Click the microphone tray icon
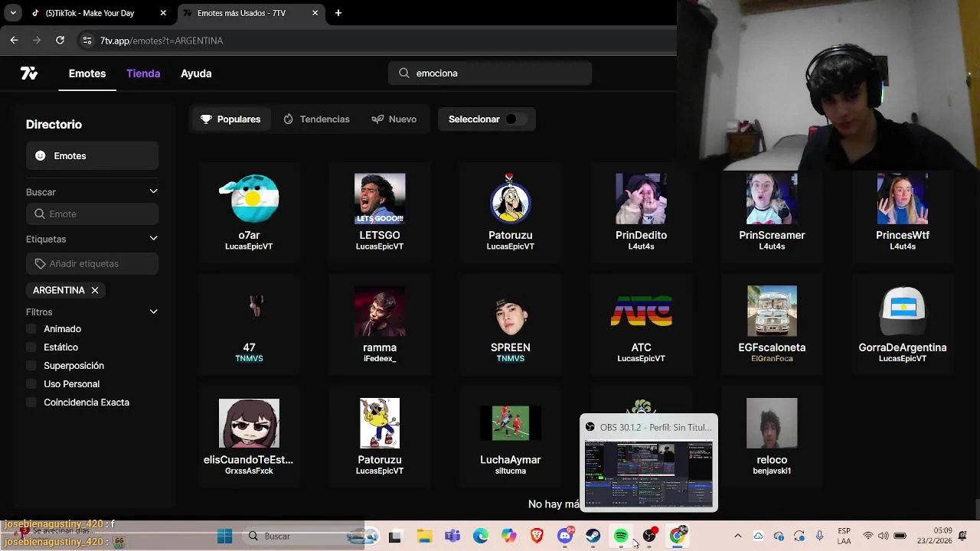Screen dimensions: 980x551 pos(819,536)
